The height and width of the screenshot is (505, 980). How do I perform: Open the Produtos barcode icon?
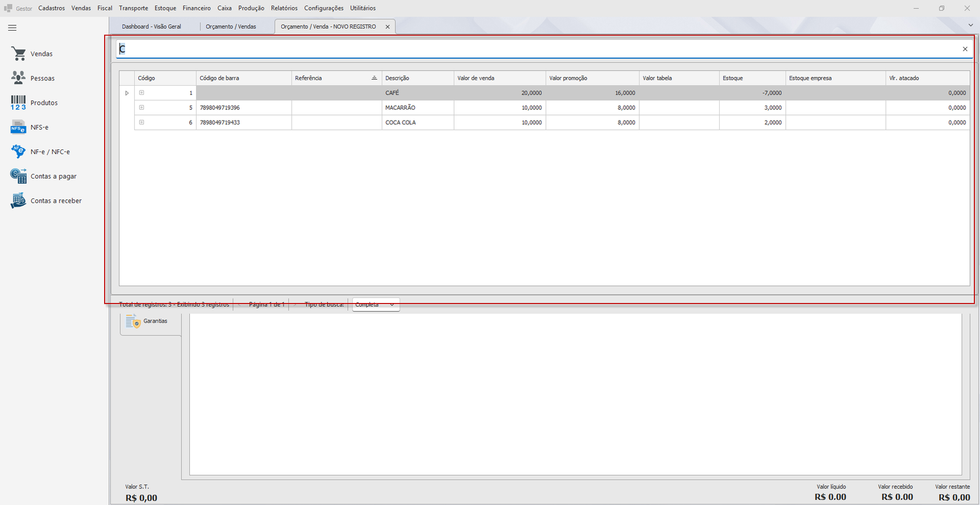click(18, 102)
